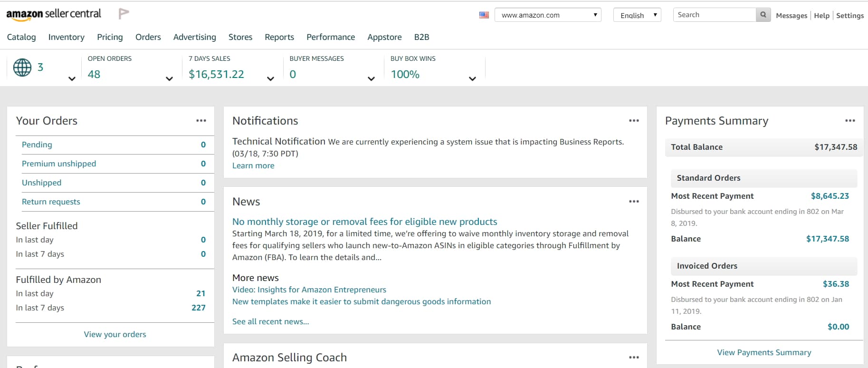The height and width of the screenshot is (368, 868).
Task: Open the Reports menu
Action: 279,37
